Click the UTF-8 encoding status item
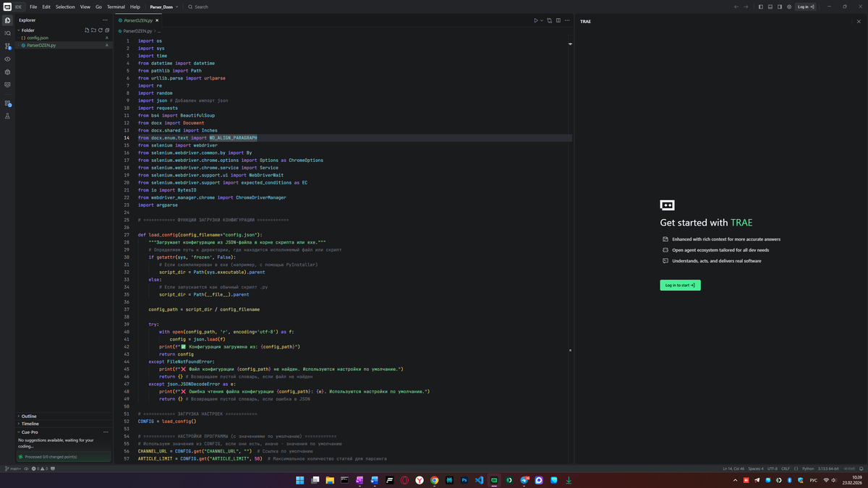The image size is (868, 488). (x=773, y=468)
